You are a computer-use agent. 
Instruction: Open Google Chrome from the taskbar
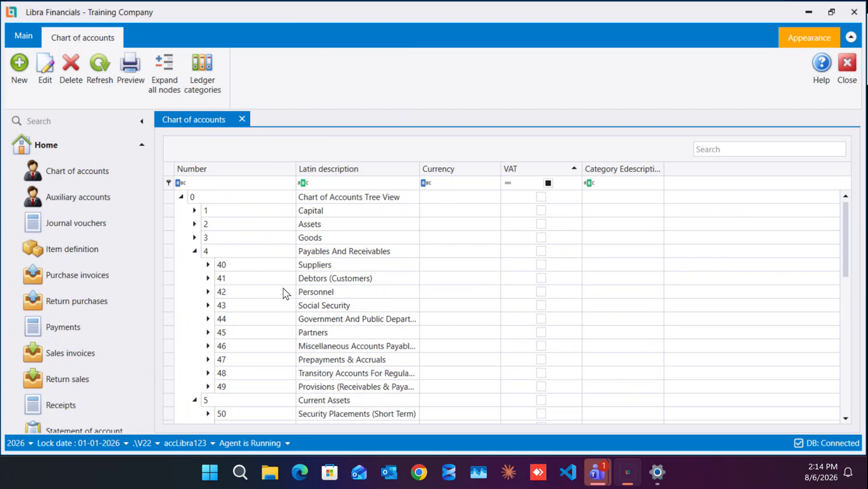(x=419, y=472)
